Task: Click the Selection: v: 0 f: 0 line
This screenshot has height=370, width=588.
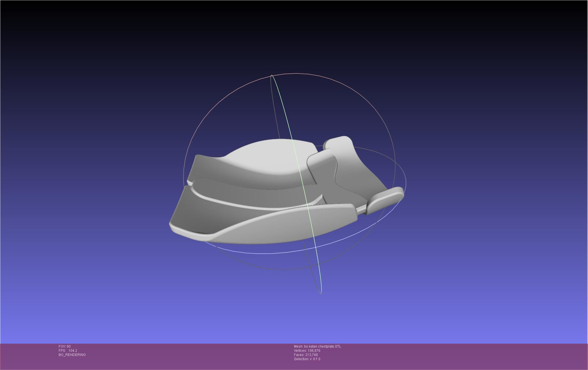Action: click(307, 359)
